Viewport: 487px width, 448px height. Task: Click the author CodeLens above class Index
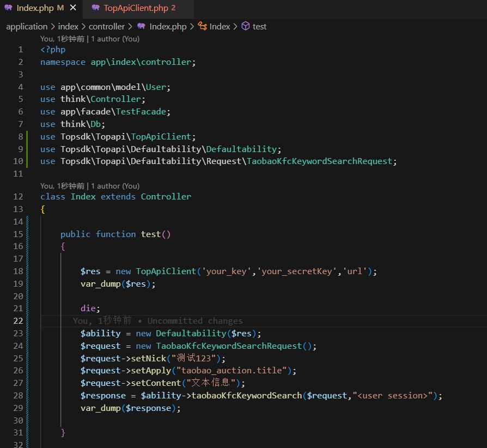[x=90, y=186]
